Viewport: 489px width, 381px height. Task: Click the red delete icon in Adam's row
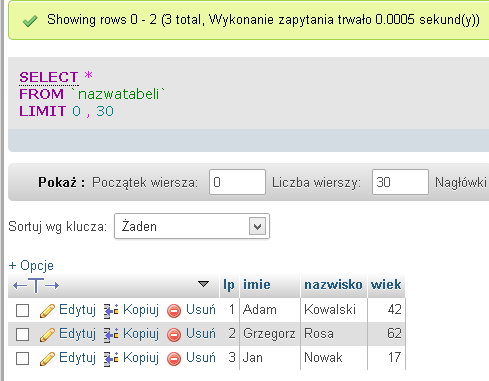point(174,311)
